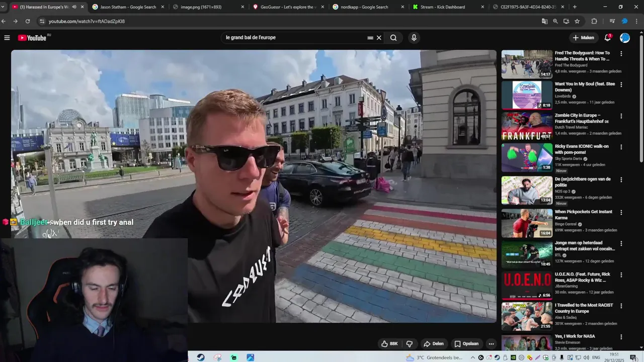The width and height of the screenshot is (644, 362).
Task: Open the volume speaker icon in system tray
Action: [586, 357]
